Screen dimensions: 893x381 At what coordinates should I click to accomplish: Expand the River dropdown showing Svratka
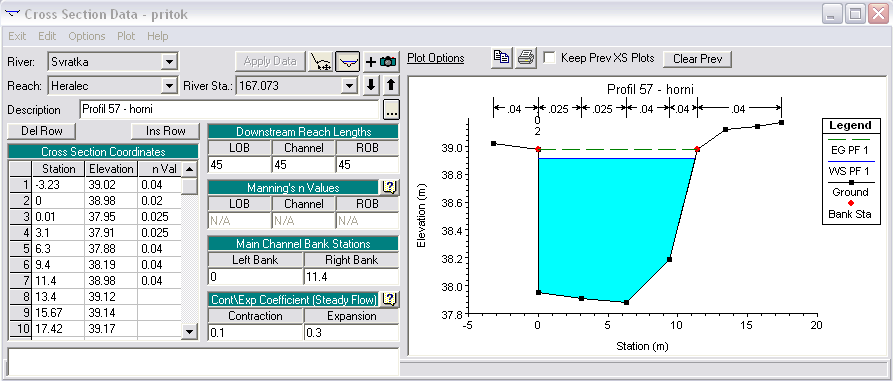(170, 62)
